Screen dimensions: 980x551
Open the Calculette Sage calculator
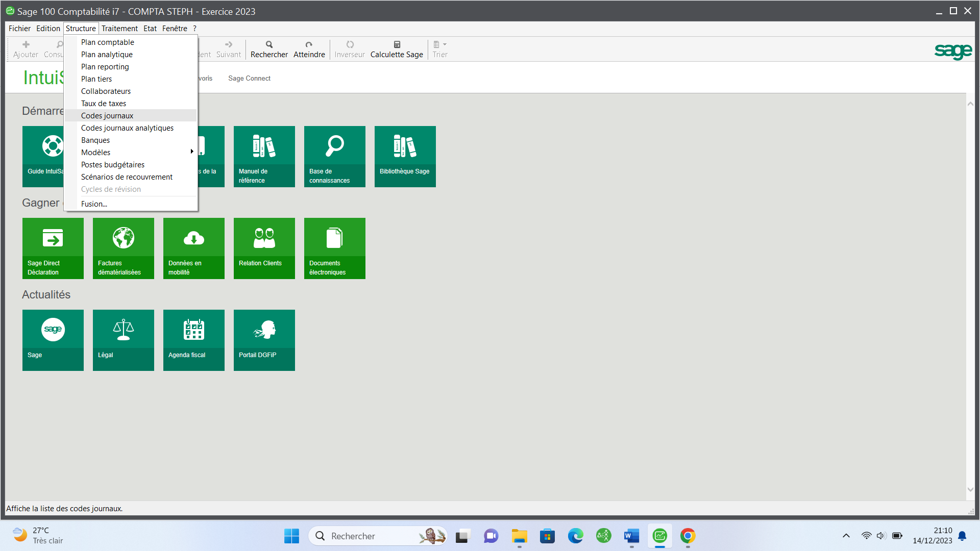[x=397, y=49]
